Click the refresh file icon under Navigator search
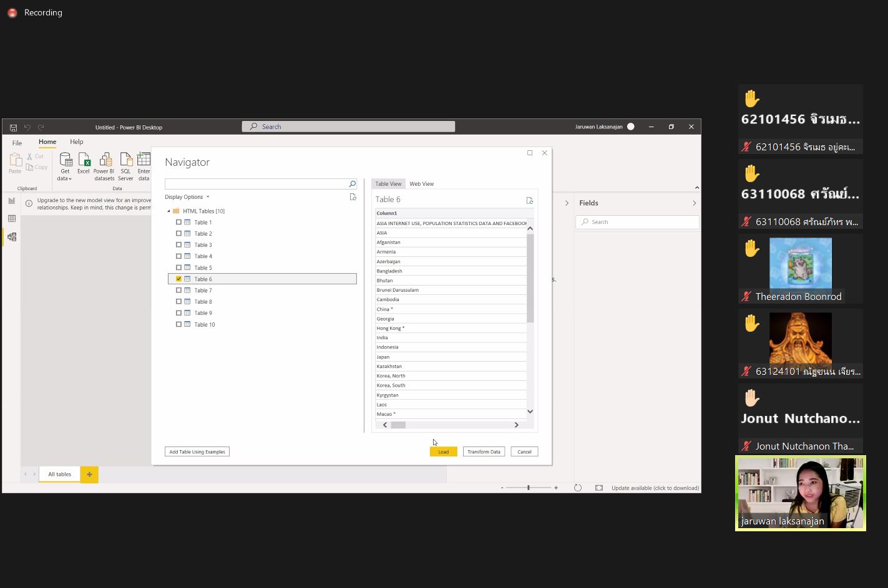 pyautogui.click(x=353, y=197)
